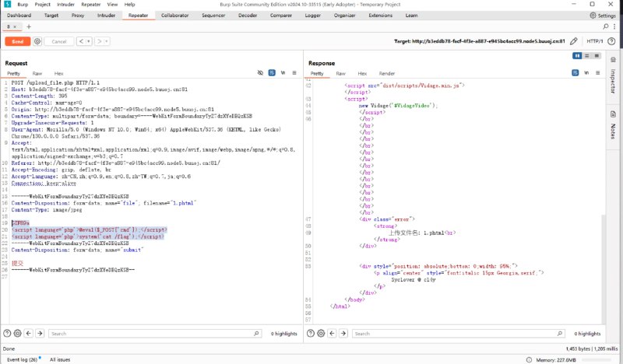Open the Render tab in Response
The height and width of the screenshot is (364, 623).
[387, 73]
